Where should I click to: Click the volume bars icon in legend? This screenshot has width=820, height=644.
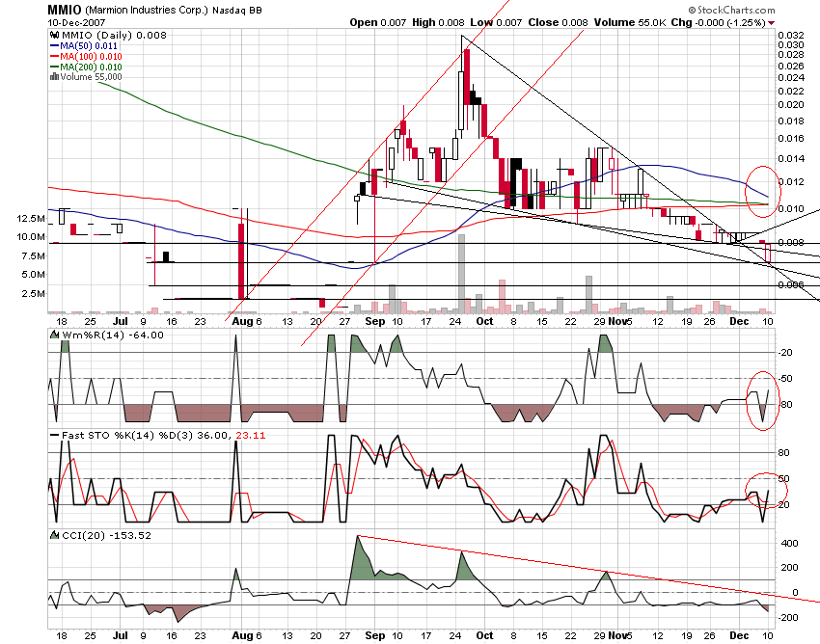(x=54, y=77)
